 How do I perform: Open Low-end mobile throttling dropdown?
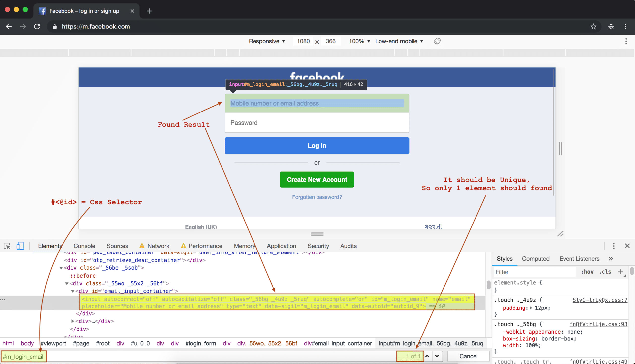[399, 41]
